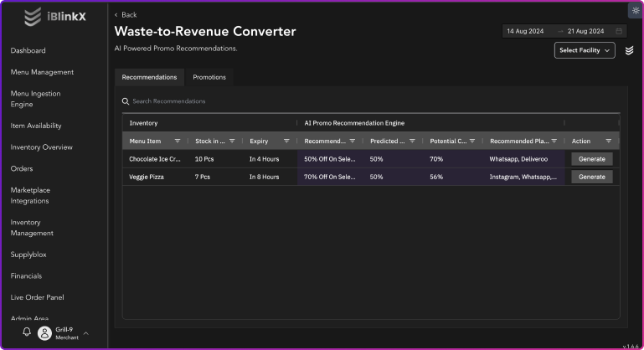Open Action column filter menu
The height and width of the screenshot is (350, 644).
tap(608, 142)
